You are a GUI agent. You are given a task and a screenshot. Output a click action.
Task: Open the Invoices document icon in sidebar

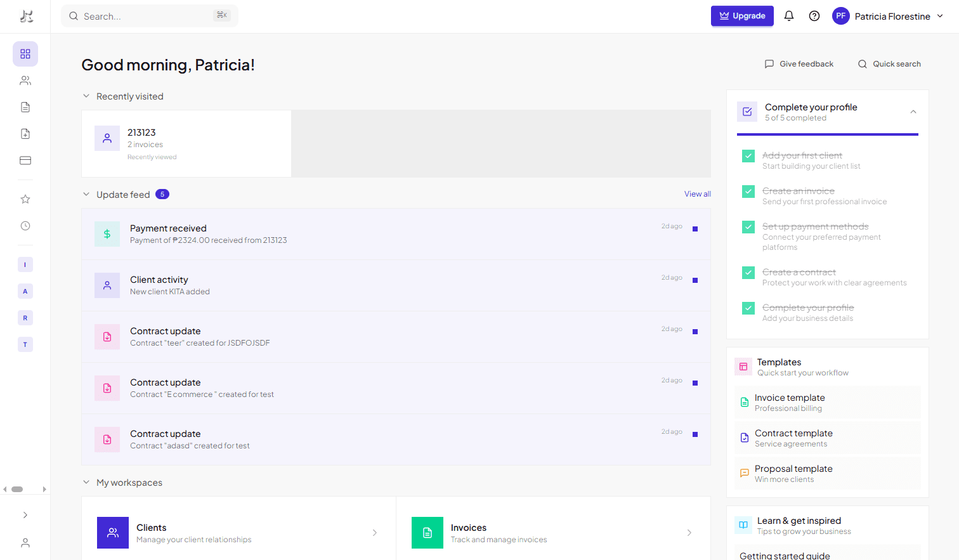pos(25,107)
